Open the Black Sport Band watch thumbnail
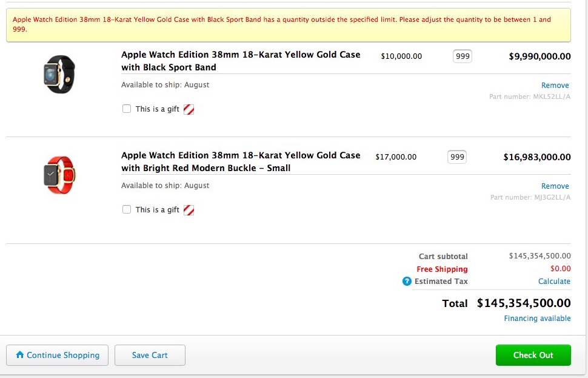588x378 pixels. (59, 74)
